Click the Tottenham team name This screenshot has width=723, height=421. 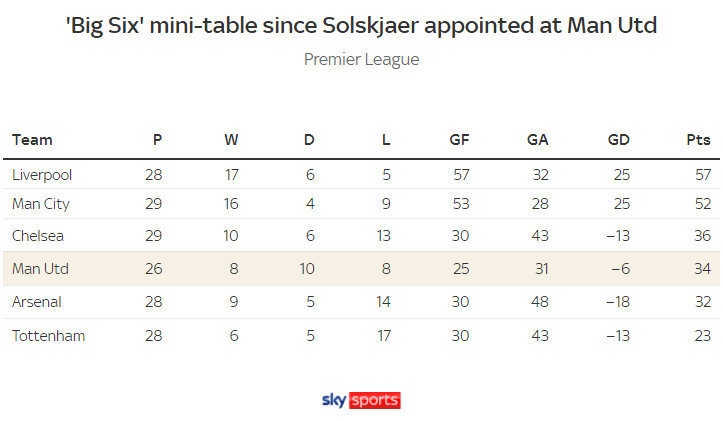tap(48, 336)
